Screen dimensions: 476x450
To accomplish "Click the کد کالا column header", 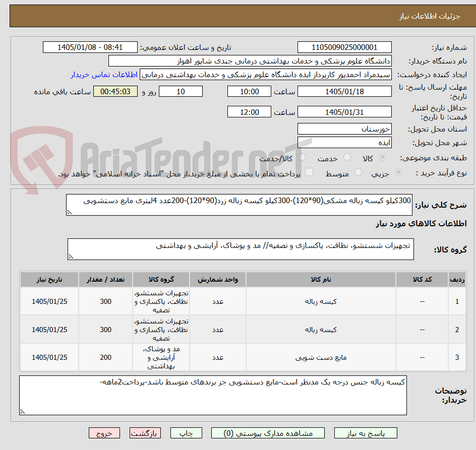I will point(422,280).
